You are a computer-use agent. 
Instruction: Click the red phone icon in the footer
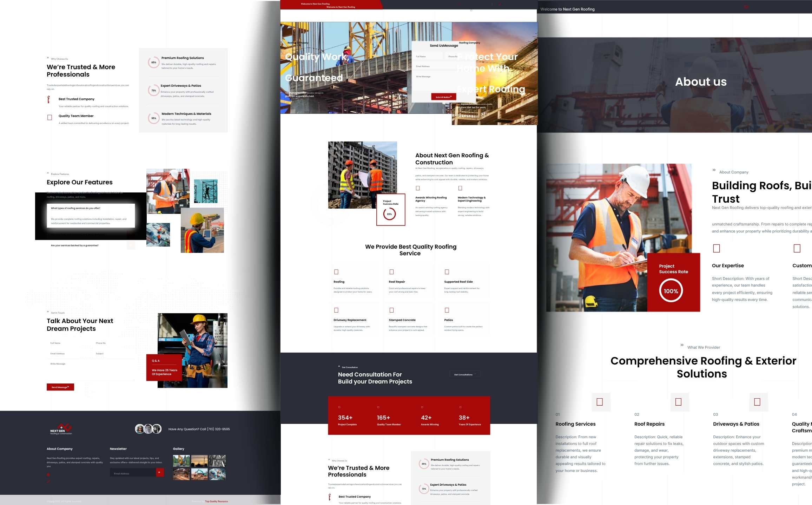(48, 481)
